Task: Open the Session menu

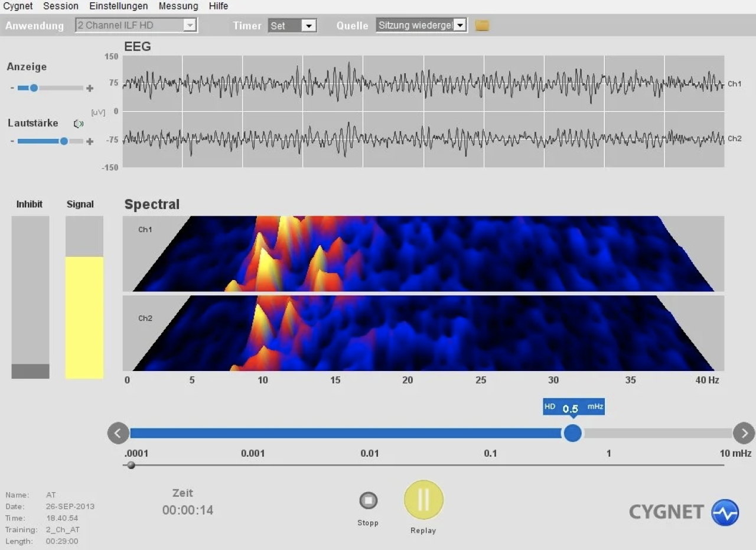Action: click(61, 6)
